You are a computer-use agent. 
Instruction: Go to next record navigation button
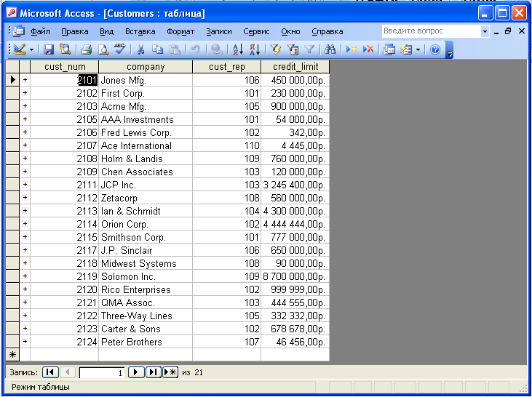[x=136, y=372]
